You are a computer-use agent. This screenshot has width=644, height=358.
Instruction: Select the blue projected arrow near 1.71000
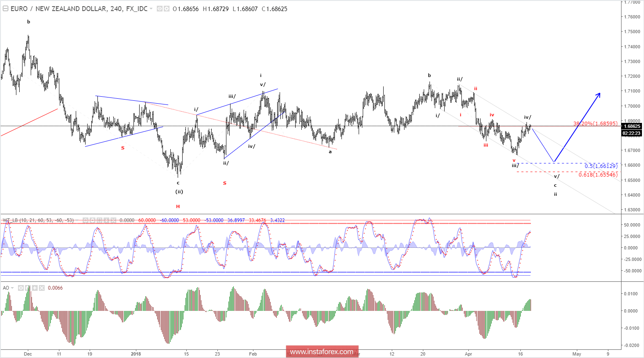point(577,127)
